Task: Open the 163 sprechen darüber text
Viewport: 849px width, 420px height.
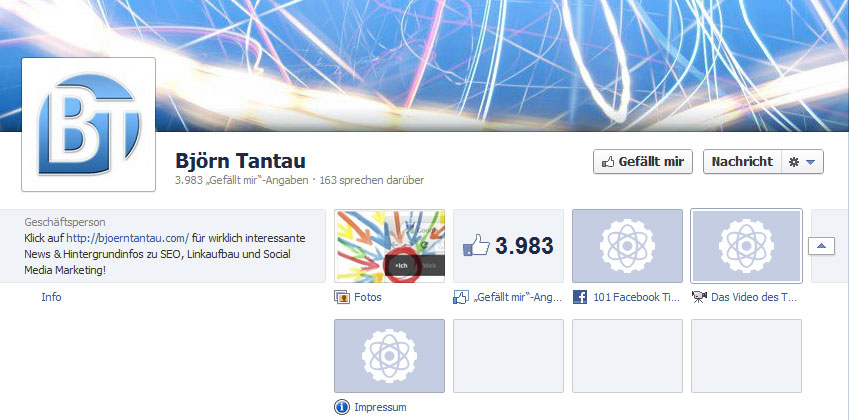Action: 372,181
